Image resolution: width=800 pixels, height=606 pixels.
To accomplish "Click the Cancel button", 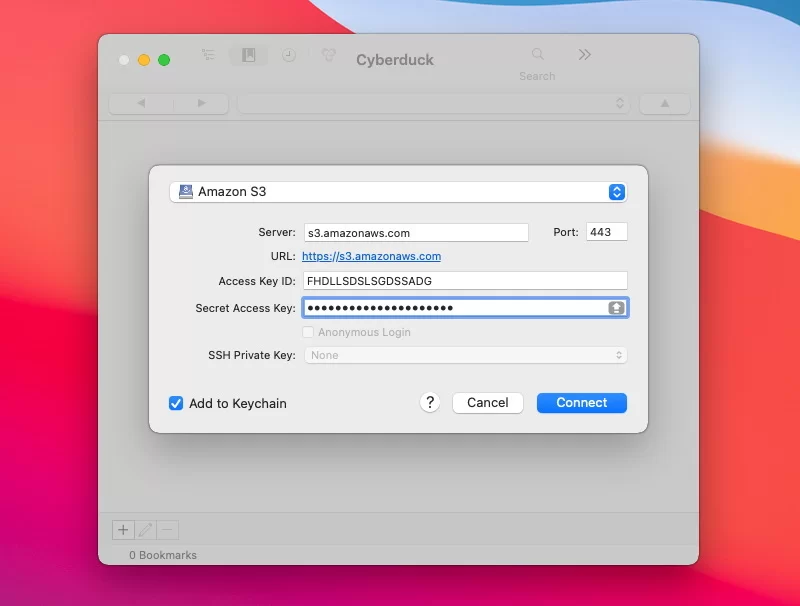I will [488, 402].
